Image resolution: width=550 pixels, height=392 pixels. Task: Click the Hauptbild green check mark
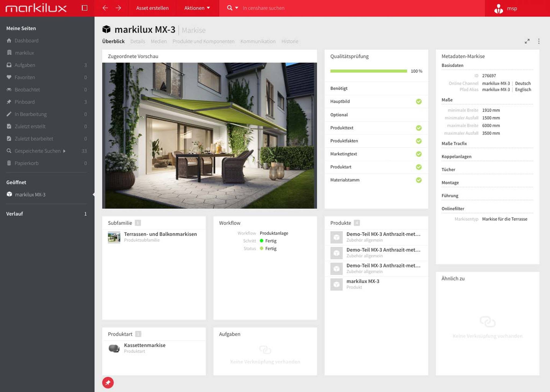coord(419,101)
